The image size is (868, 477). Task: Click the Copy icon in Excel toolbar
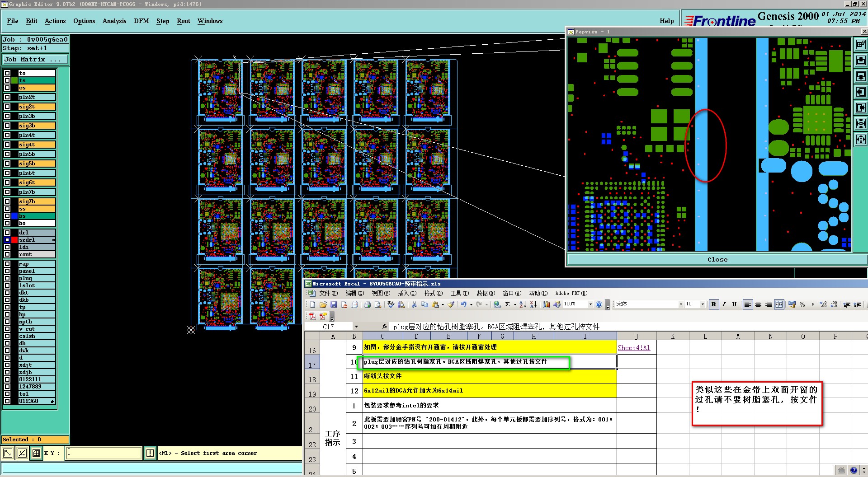point(425,304)
